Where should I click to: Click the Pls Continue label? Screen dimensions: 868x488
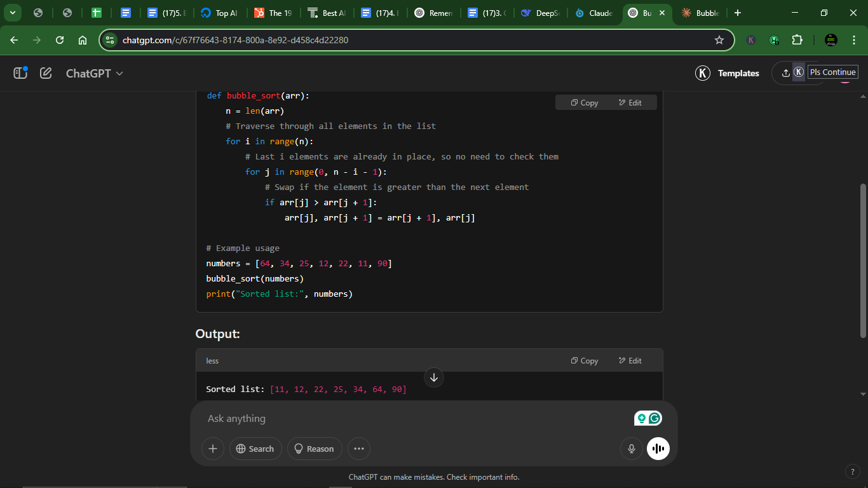coord(833,72)
